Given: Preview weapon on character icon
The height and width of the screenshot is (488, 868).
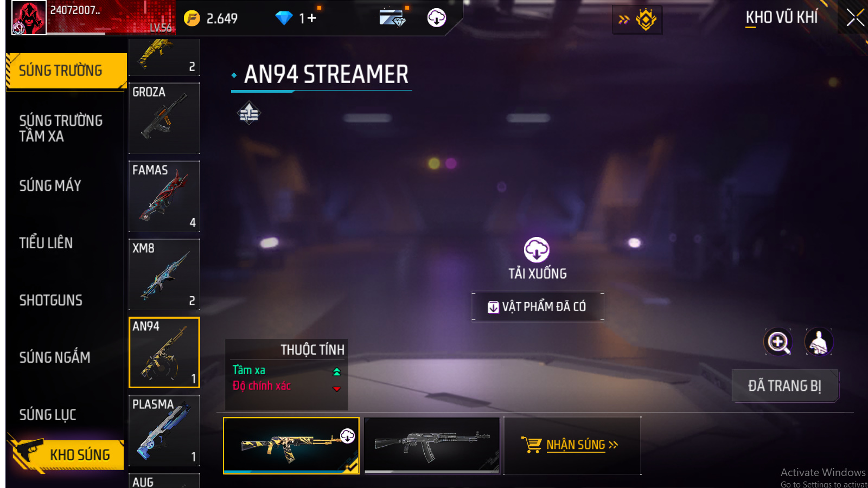Looking at the screenshot, I should click(x=819, y=342).
